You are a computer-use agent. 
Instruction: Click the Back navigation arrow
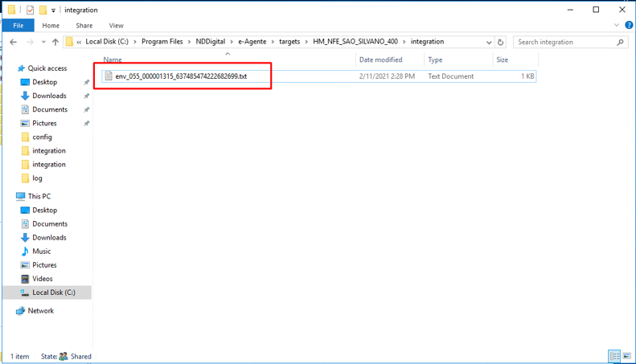13,42
